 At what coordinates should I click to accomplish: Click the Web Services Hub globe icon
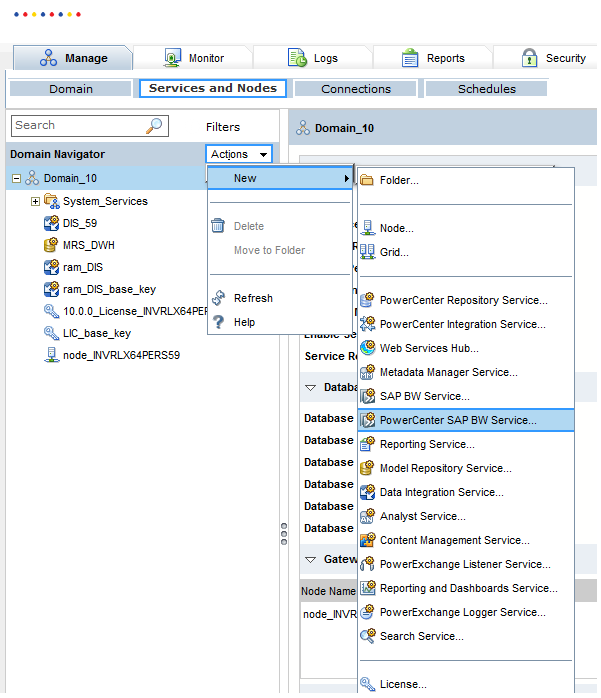coord(367,348)
